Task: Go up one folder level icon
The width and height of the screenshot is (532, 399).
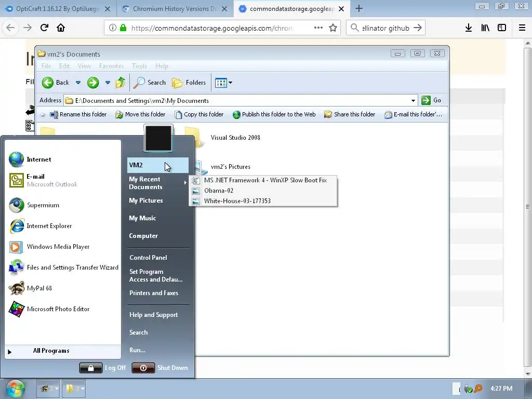Action: click(121, 83)
